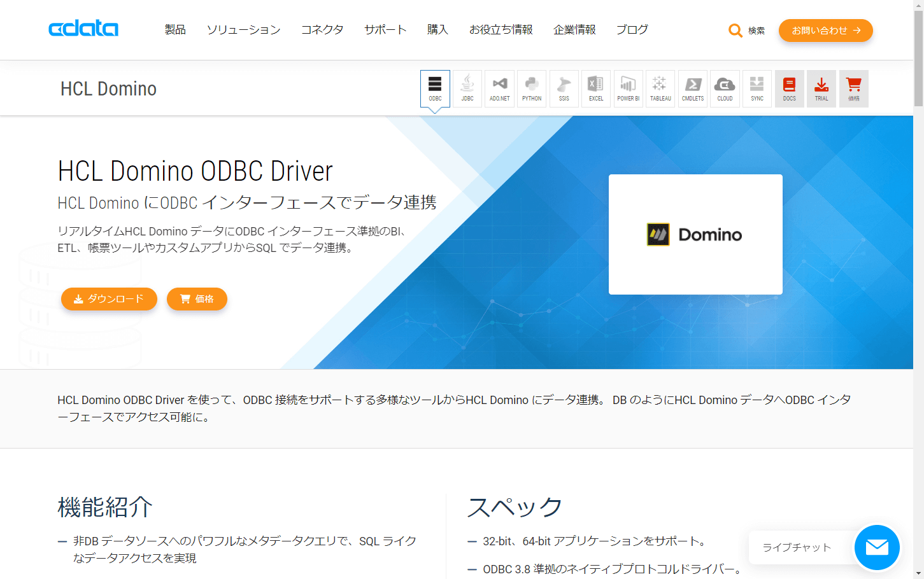Open the Docs red icon
Viewport: 924px width, 579px height.
pos(790,88)
